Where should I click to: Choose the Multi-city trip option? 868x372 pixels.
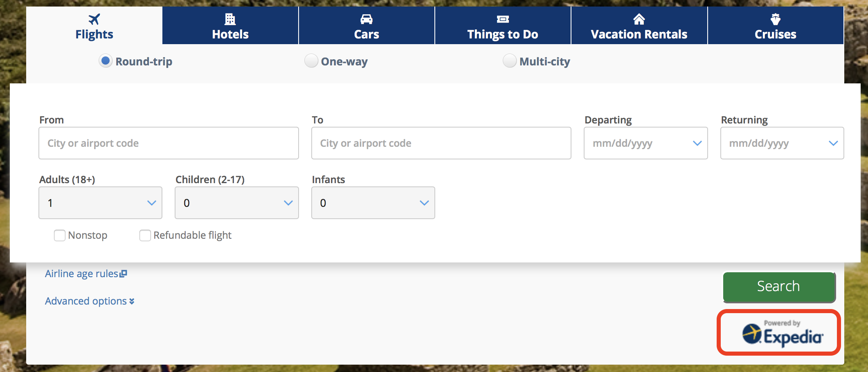pos(509,61)
